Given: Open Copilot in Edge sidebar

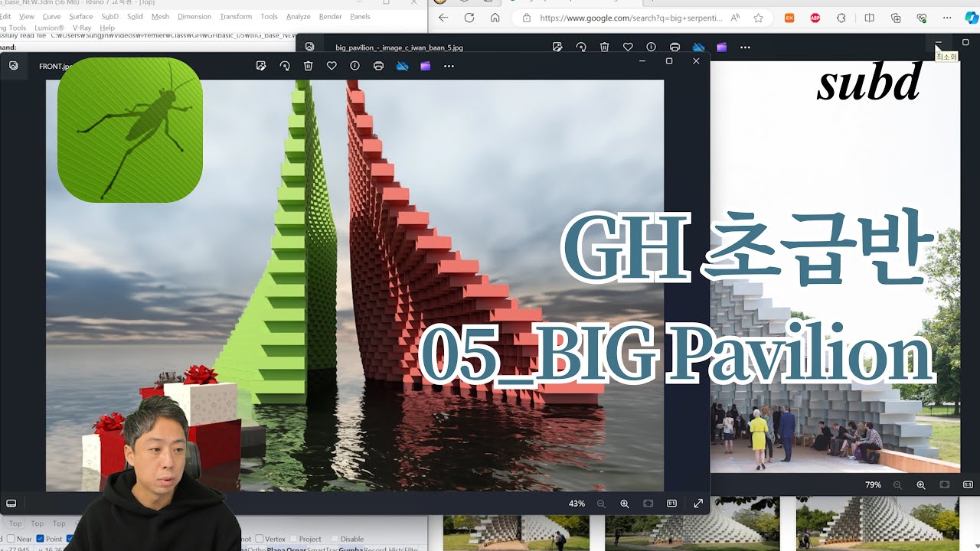Looking at the screenshot, I should tap(971, 18).
